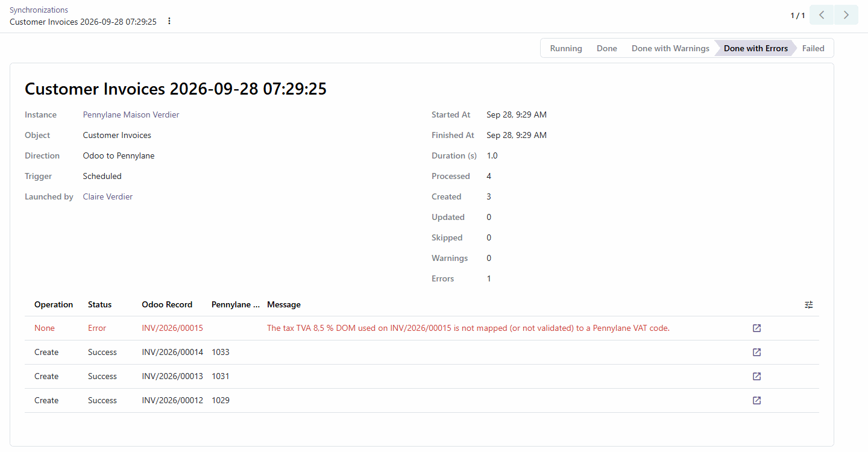This screenshot has height=452, width=868.
Task: Click Odoo record INV/2026/00012
Action: point(172,400)
